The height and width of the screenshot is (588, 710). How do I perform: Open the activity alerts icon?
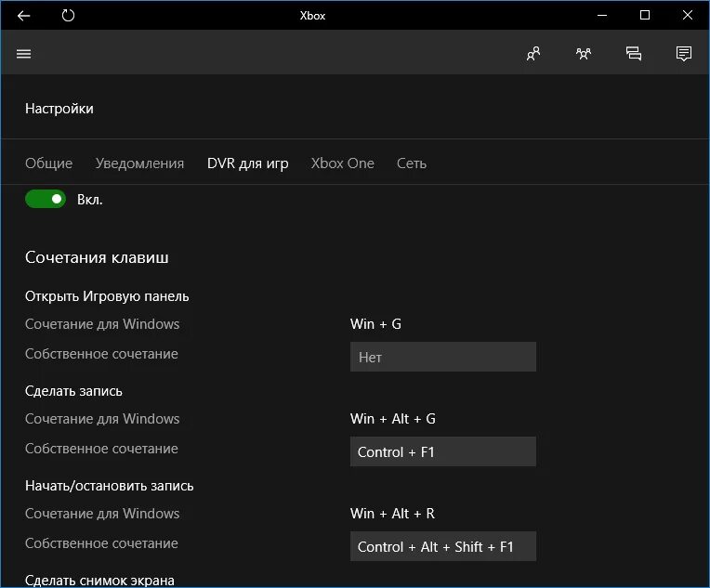pos(684,54)
